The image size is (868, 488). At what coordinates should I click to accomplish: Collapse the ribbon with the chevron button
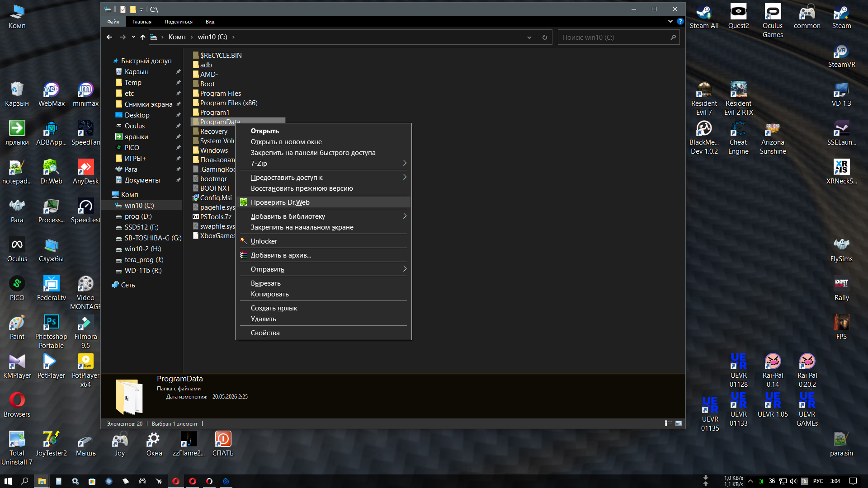[x=670, y=21]
